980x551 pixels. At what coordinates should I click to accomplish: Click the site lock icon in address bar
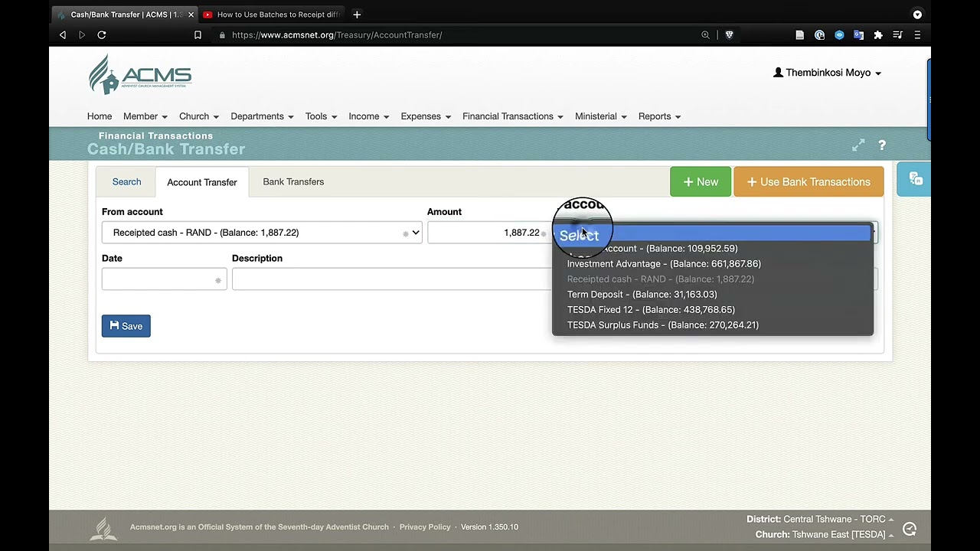click(x=222, y=35)
